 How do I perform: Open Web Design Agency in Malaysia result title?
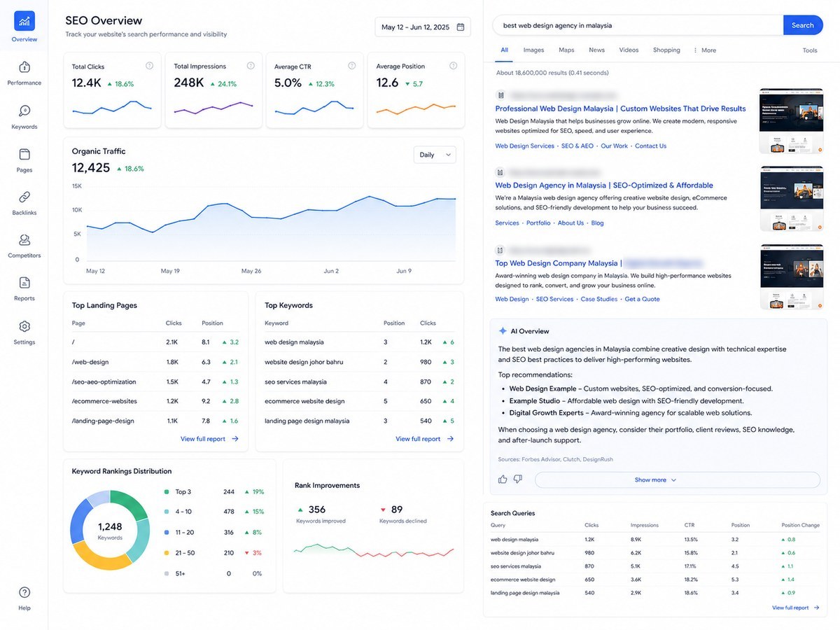pos(604,185)
